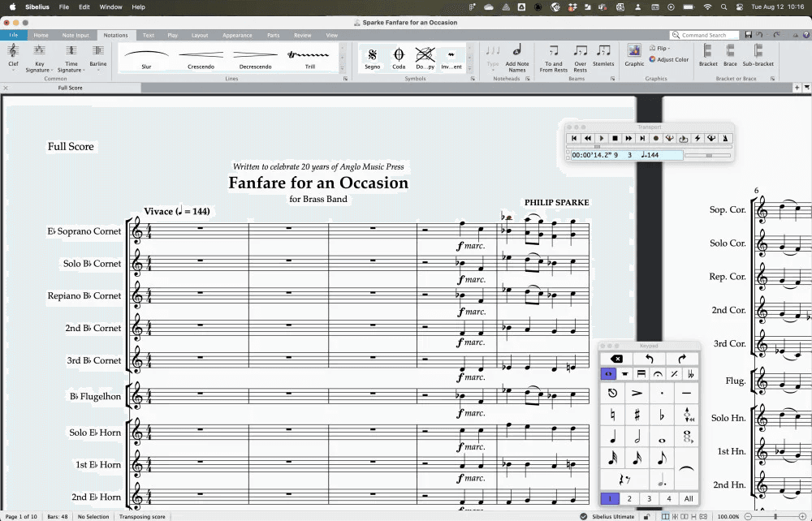Add a Bracket to staves
812x521 pixels.
point(708,56)
